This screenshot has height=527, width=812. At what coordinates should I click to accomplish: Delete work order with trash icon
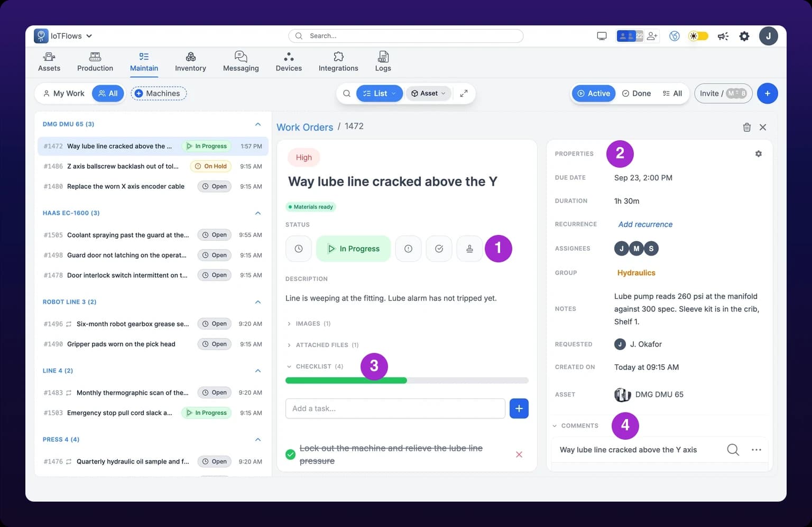click(746, 127)
